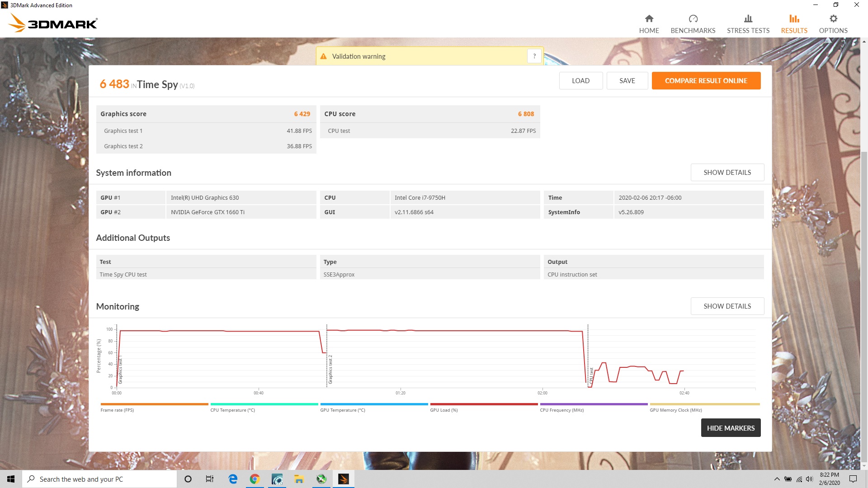Select the Graphics test 1 row
Viewport: 868px width, 488px height.
[x=206, y=131]
